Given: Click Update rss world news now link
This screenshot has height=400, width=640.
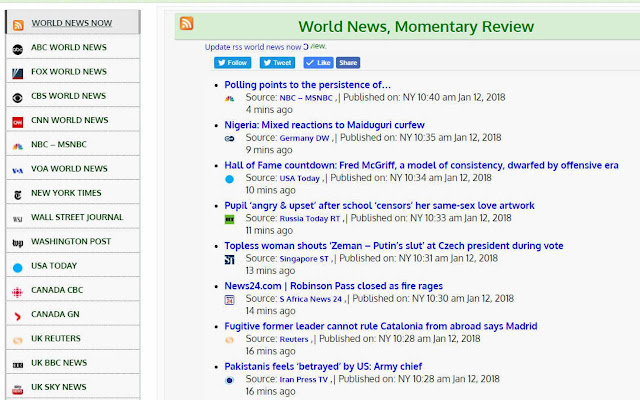Looking at the screenshot, I should click(253, 47).
